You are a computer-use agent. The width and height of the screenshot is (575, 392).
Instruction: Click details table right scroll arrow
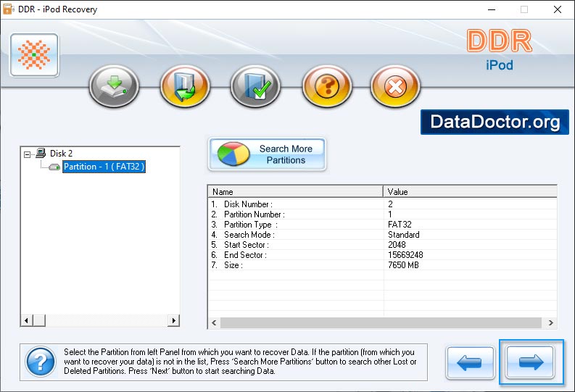coord(551,322)
